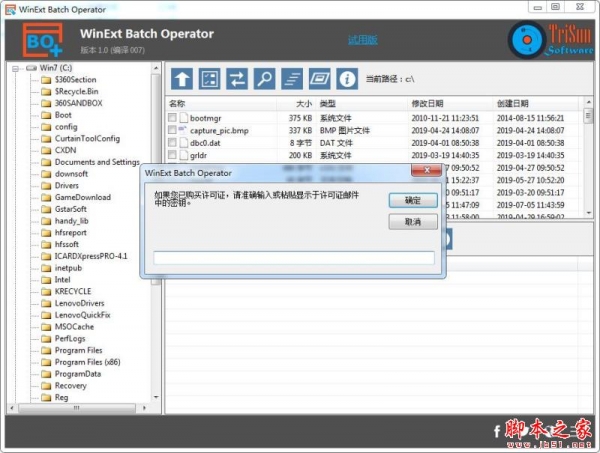Select the GstarSoft folder
The image size is (600, 453).
pos(71,209)
